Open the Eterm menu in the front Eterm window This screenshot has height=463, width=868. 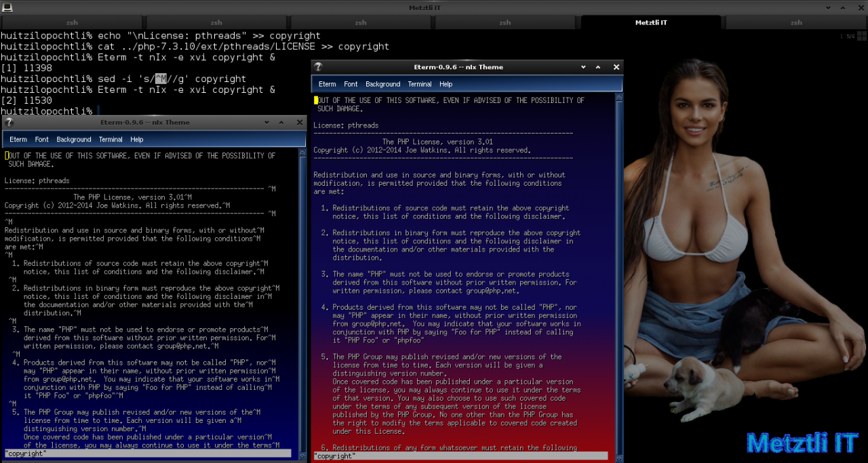tap(328, 84)
